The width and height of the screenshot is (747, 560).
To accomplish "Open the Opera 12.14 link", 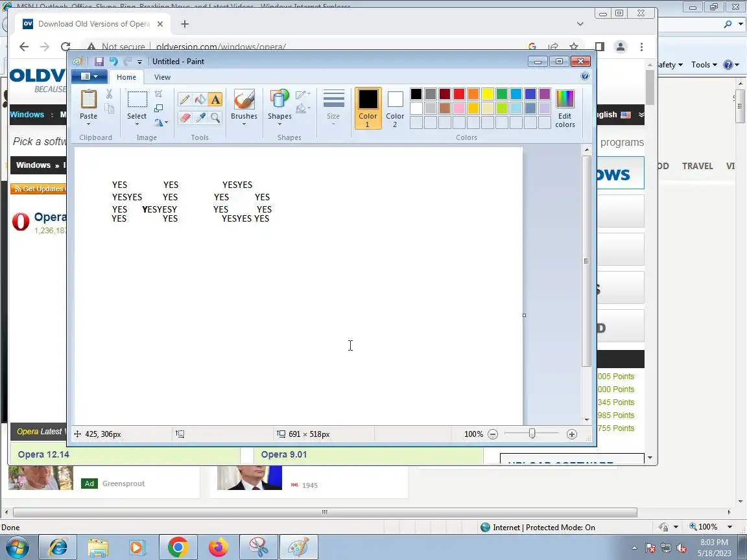I will 43,455.
